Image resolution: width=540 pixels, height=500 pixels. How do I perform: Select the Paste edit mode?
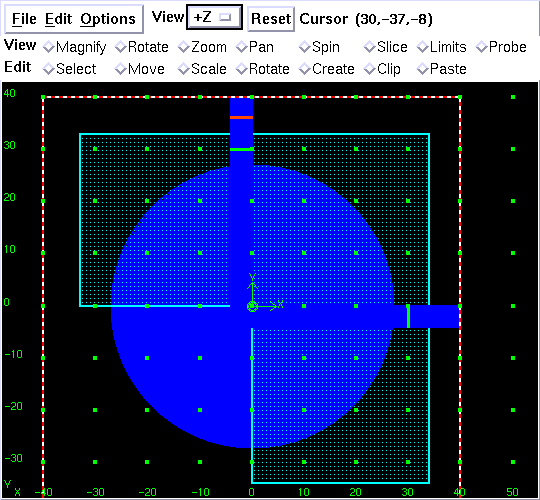(x=442, y=69)
